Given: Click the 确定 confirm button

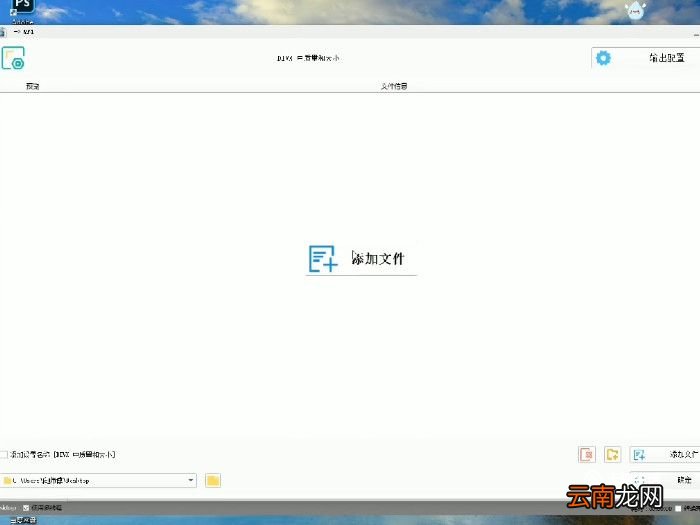Looking at the screenshot, I should tap(665, 480).
